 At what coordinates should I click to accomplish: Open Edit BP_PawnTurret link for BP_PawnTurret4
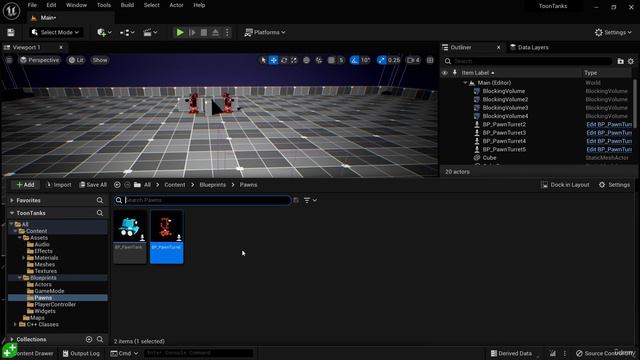(x=609, y=141)
